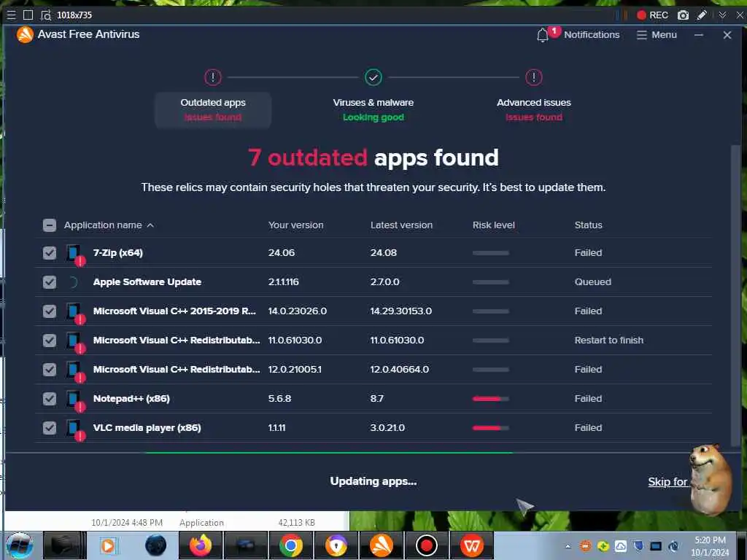Click the Microsoft Visual C++ 2015-2019 app icon
Screen dimensions: 747x560
[75, 312]
